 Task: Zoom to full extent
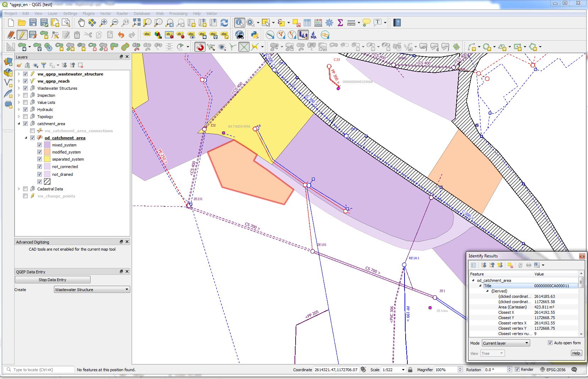(x=136, y=23)
